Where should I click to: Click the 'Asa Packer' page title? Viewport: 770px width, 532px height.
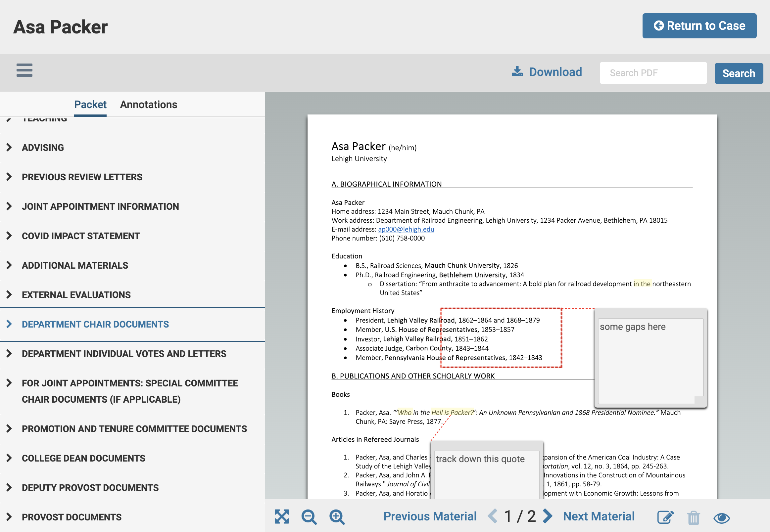(60, 27)
